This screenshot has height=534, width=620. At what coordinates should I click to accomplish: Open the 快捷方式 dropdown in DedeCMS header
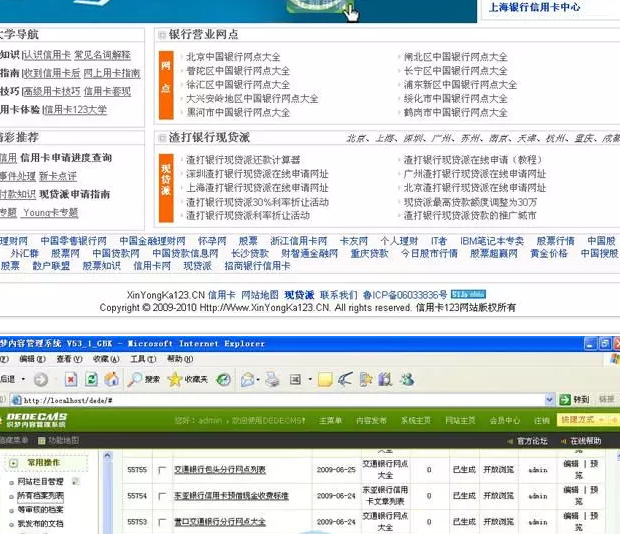588,420
